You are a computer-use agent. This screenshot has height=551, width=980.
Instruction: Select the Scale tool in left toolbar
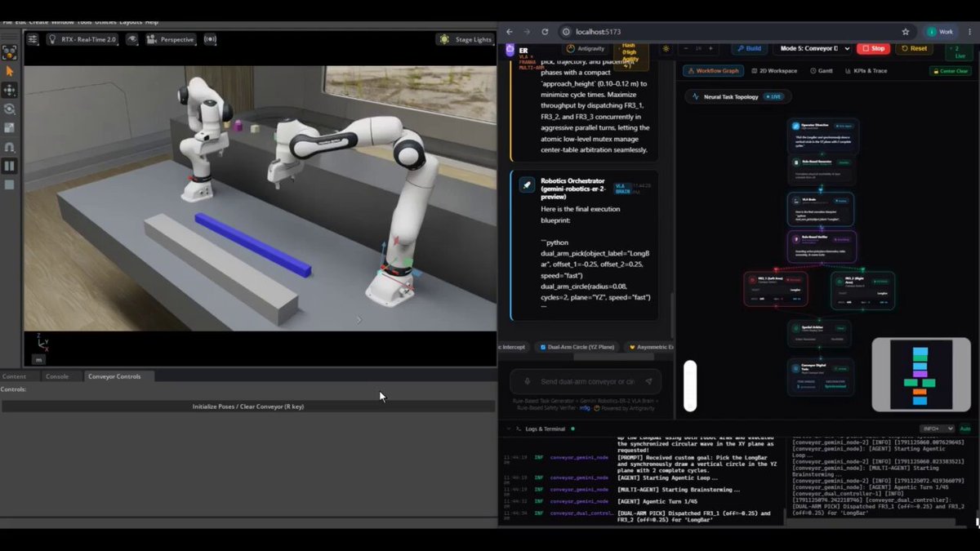coord(9,128)
